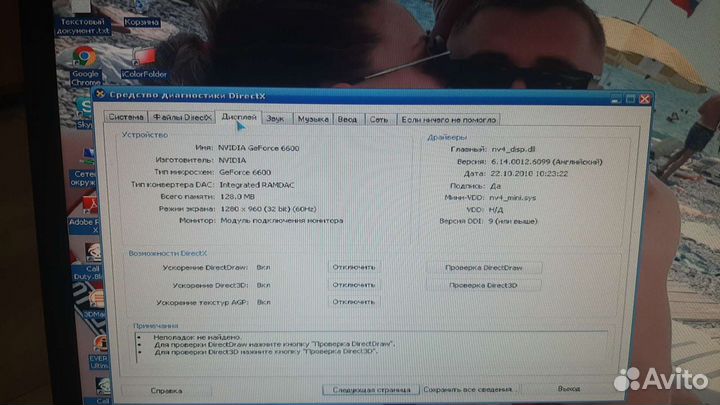Select the iColorFolder desktop icon
The width and height of the screenshot is (720, 405).
click(x=141, y=59)
